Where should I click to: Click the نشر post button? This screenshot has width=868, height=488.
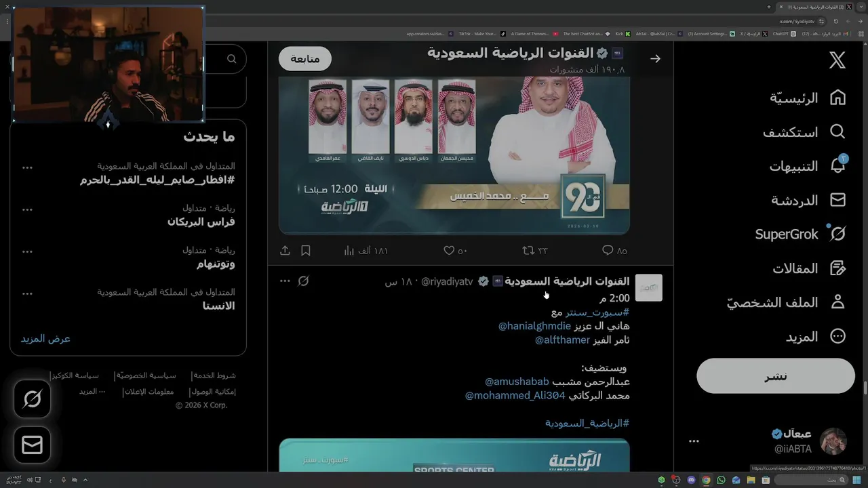pyautogui.click(x=776, y=376)
